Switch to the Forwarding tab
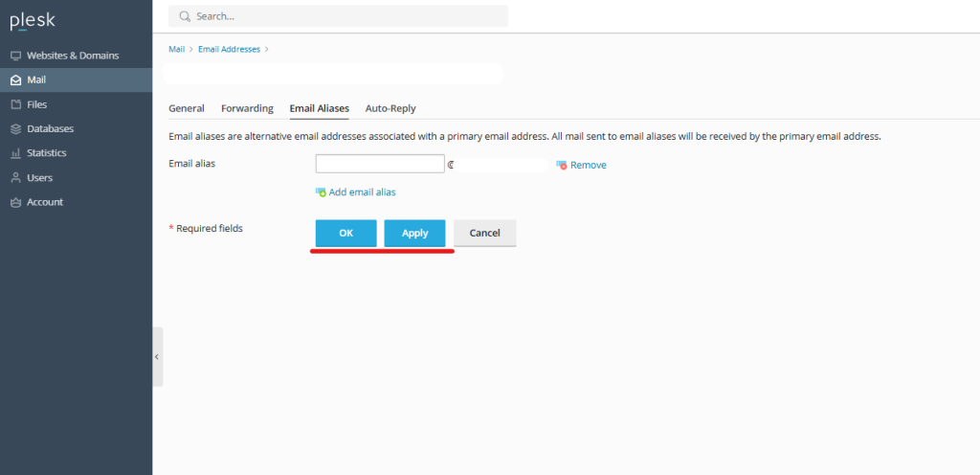 (248, 108)
